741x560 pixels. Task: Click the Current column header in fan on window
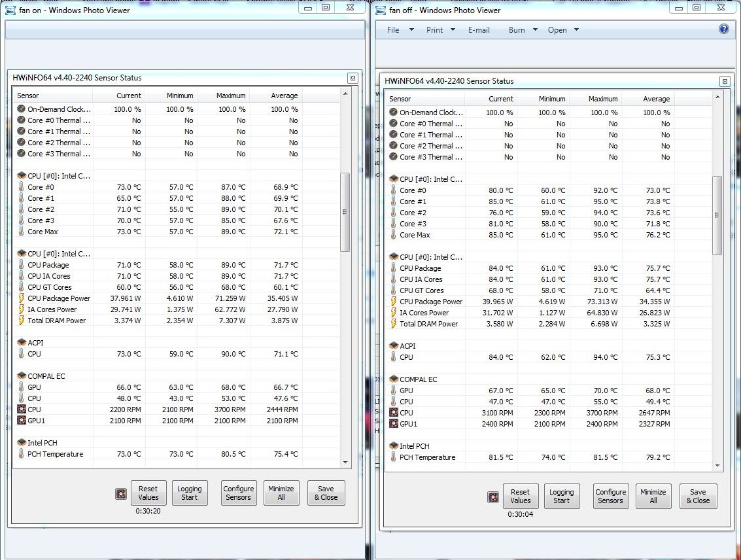119,96
